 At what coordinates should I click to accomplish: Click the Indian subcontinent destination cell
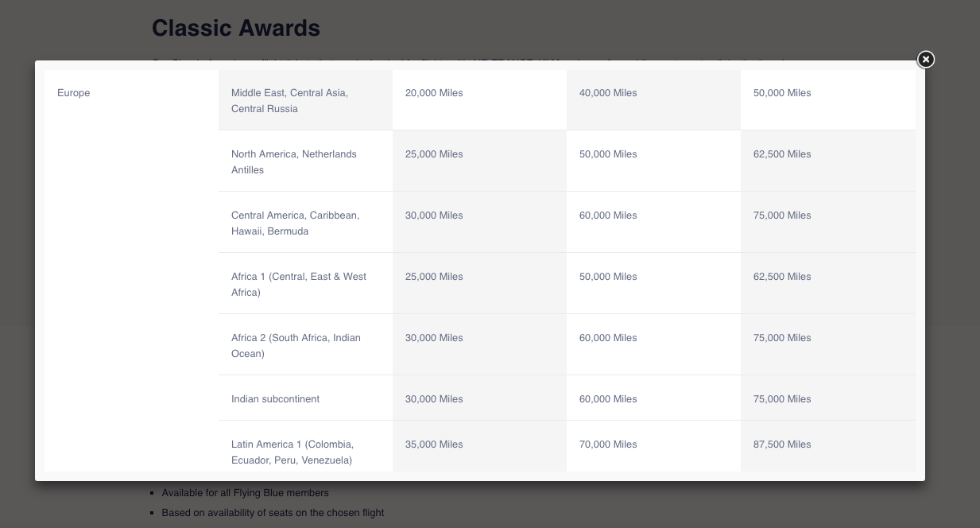pos(276,399)
